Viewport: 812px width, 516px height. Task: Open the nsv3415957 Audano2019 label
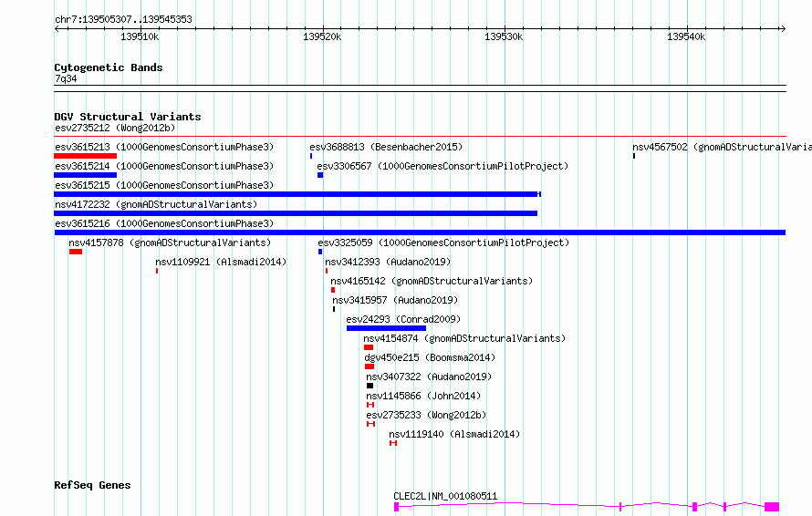(395, 300)
